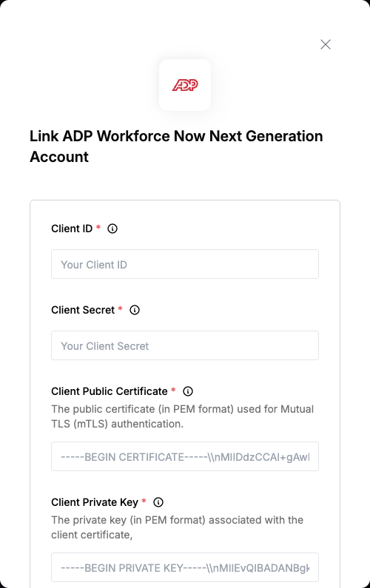Focus the Your Client ID input field
The width and height of the screenshot is (370, 588).
185,264
